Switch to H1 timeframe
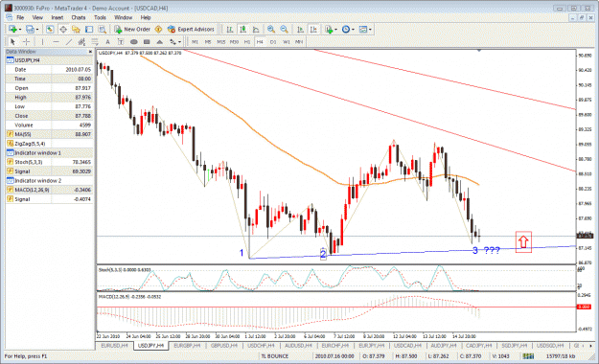Screen dimensions: 599x364 coord(247,41)
